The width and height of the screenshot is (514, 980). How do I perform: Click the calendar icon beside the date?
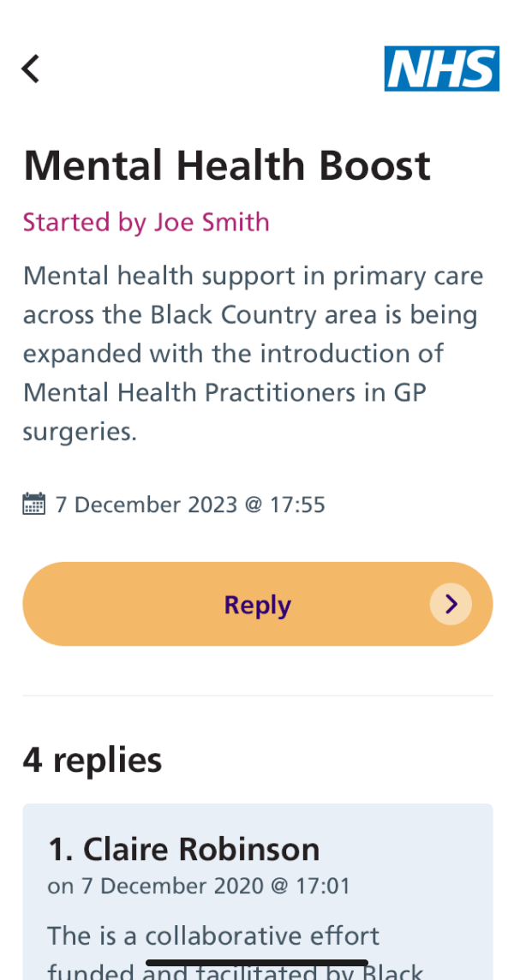33,504
